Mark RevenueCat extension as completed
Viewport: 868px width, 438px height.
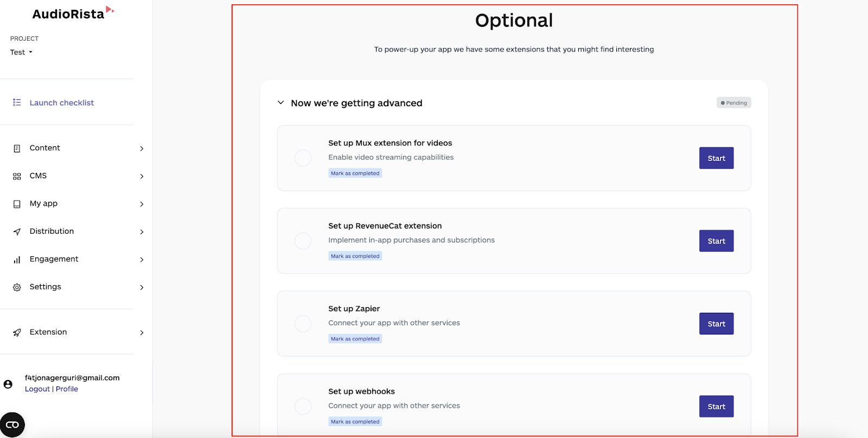pos(355,256)
